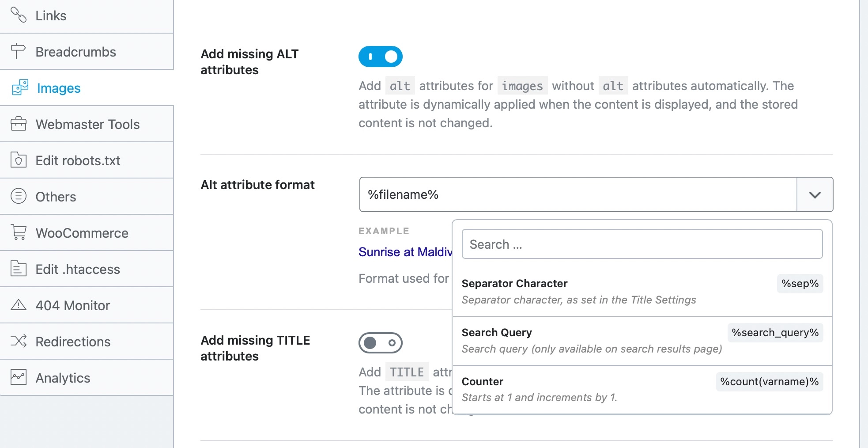Disable the Add missing ALT attributes toggle

click(x=380, y=57)
